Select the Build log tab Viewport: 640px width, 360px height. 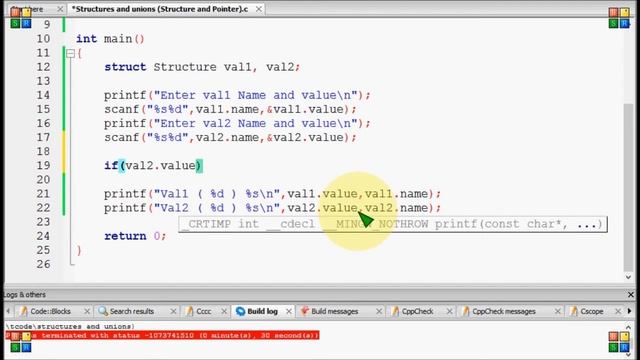262,311
